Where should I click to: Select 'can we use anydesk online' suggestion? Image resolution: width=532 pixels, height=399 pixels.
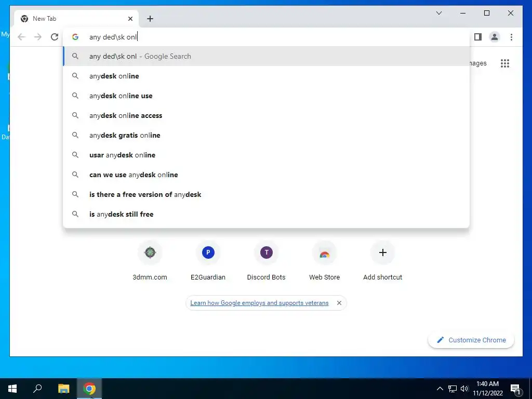267,175
